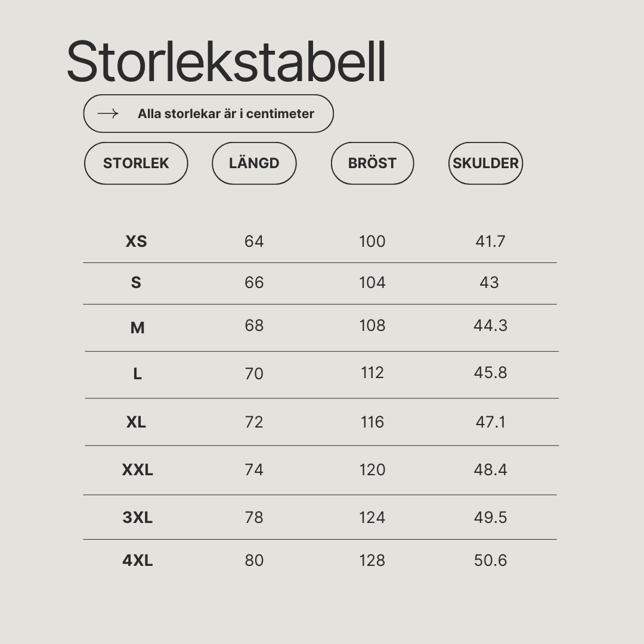
Task: Choose the L size row label
Action: point(137,374)
